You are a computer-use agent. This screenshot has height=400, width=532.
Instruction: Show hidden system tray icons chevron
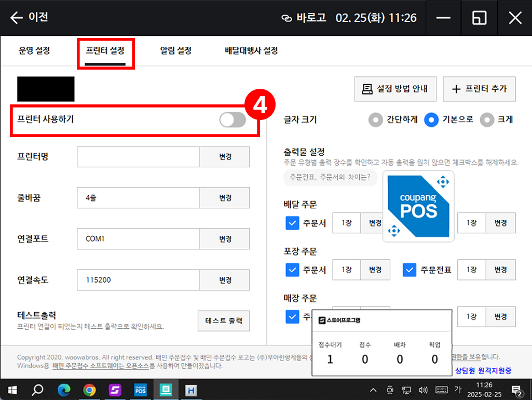373,390
